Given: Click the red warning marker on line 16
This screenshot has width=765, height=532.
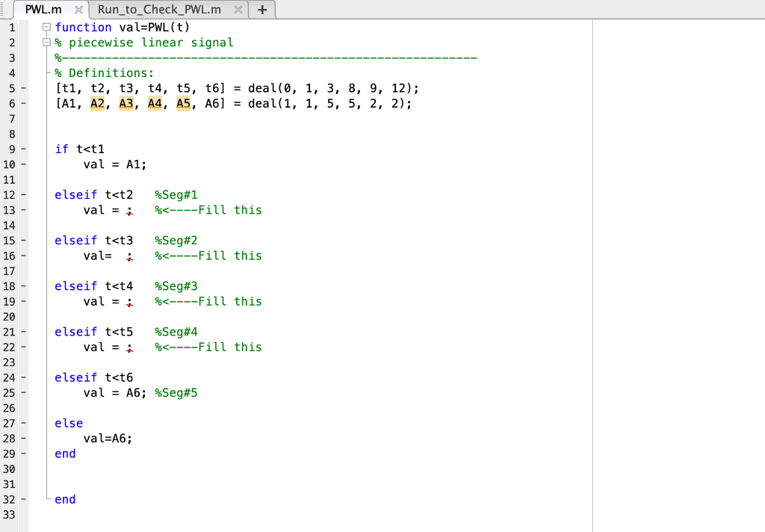Looking at the screenshot, I should tap(128, 256).
